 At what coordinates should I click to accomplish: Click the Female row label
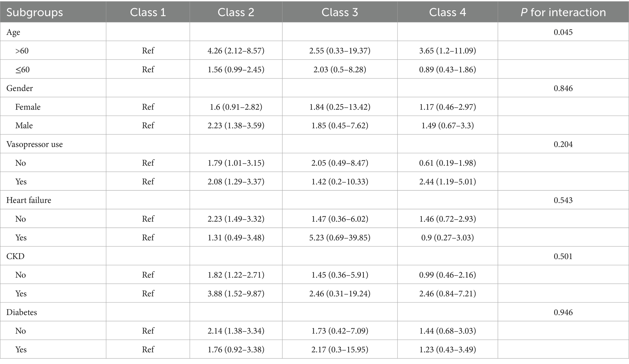(28, 107)
